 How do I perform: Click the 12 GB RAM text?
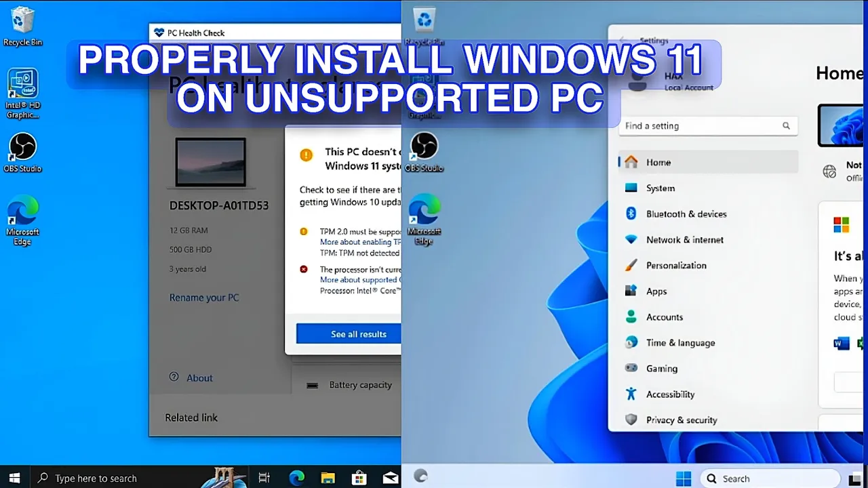(189, 230)
